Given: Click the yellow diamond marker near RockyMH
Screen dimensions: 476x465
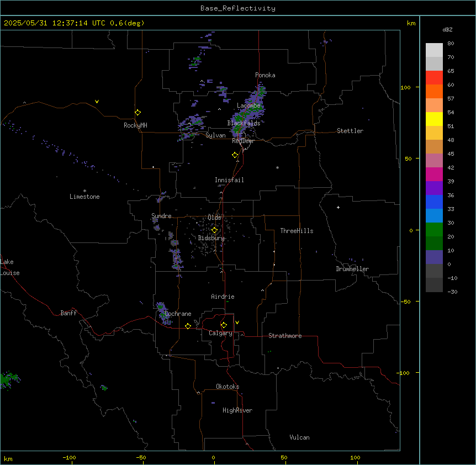Looking at the screenshot, I should [x=138, y=113].
